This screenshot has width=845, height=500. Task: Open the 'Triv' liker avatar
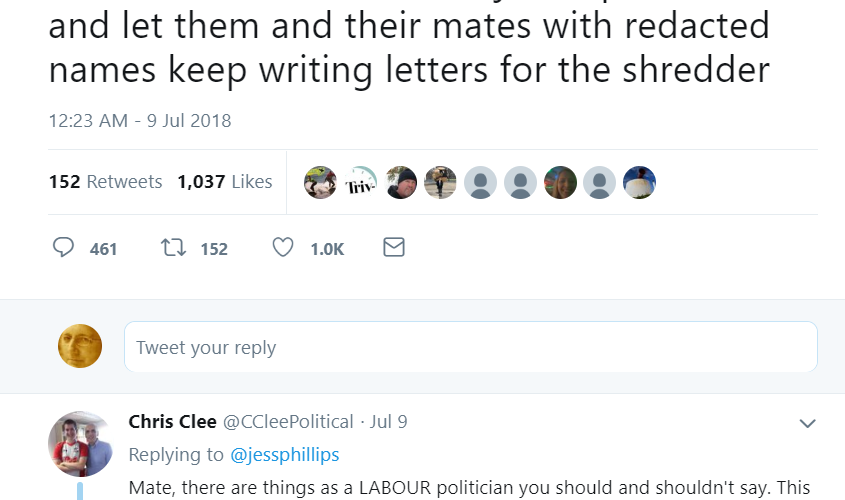[361, 182]
